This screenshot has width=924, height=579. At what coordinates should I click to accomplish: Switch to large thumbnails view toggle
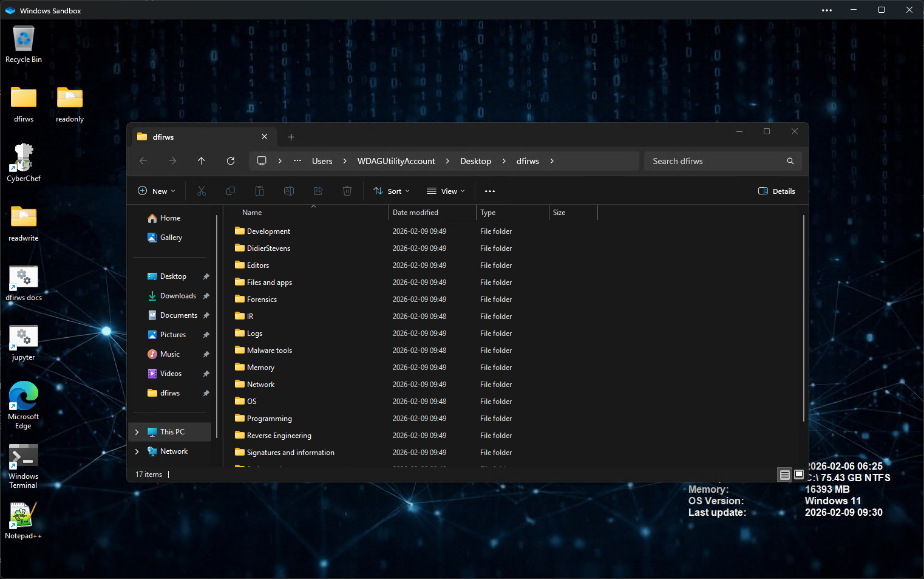point(799,475)
